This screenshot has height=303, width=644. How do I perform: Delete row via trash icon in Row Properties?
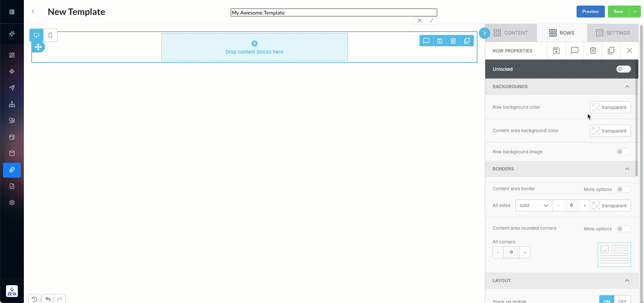pyautogui.click(x=593, y=51)
